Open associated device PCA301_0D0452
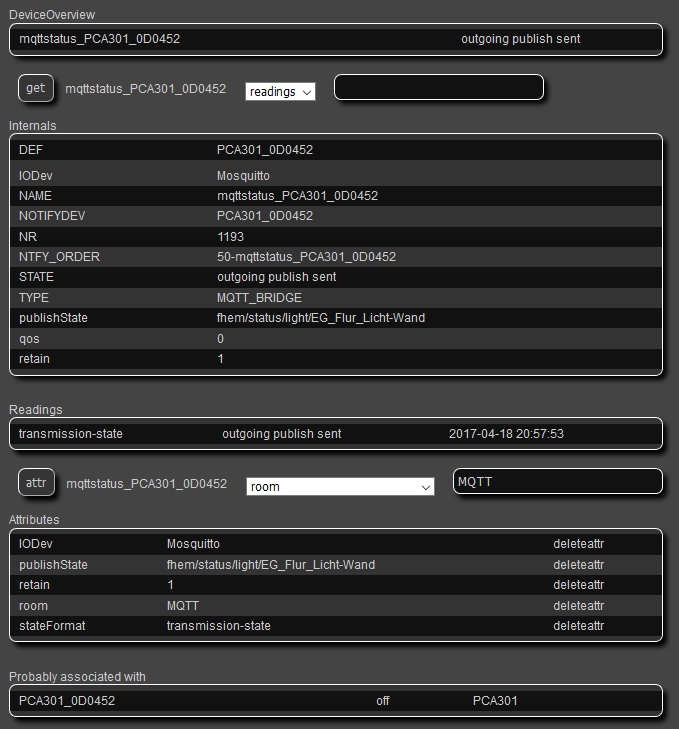This screenshot has width=679, height=729. (67, 701)
